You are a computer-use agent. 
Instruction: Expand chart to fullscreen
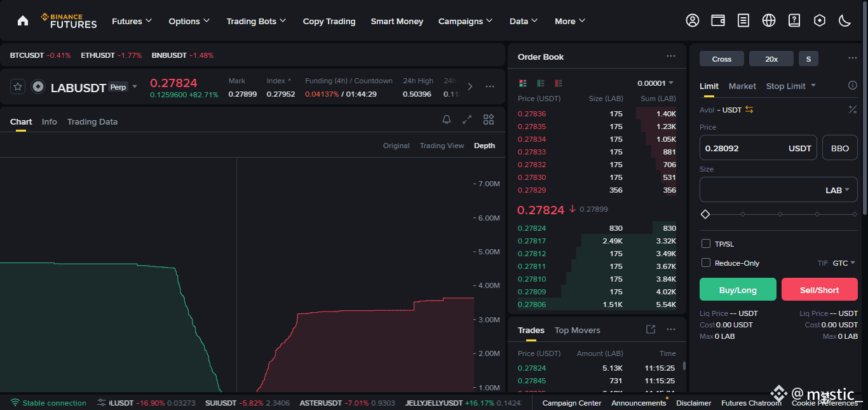click(467, 120)
